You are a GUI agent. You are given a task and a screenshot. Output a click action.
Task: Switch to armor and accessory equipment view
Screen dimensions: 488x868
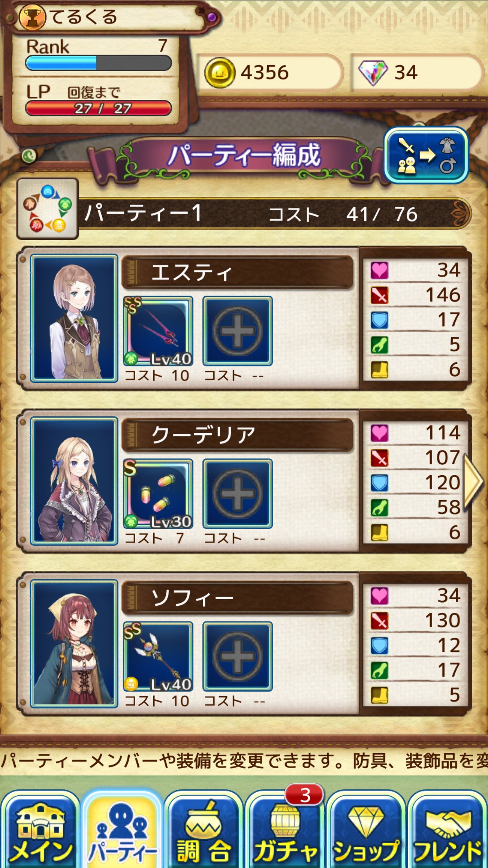[426, 155]
